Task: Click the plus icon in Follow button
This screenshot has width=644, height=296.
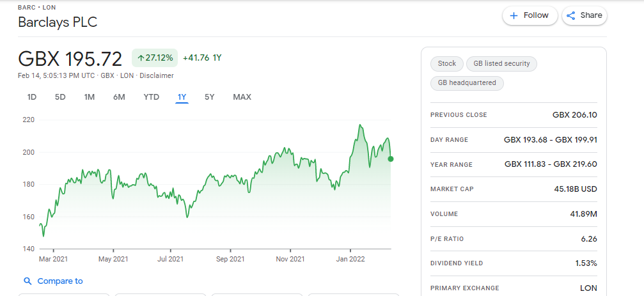Action: click(x=514, y=15)
